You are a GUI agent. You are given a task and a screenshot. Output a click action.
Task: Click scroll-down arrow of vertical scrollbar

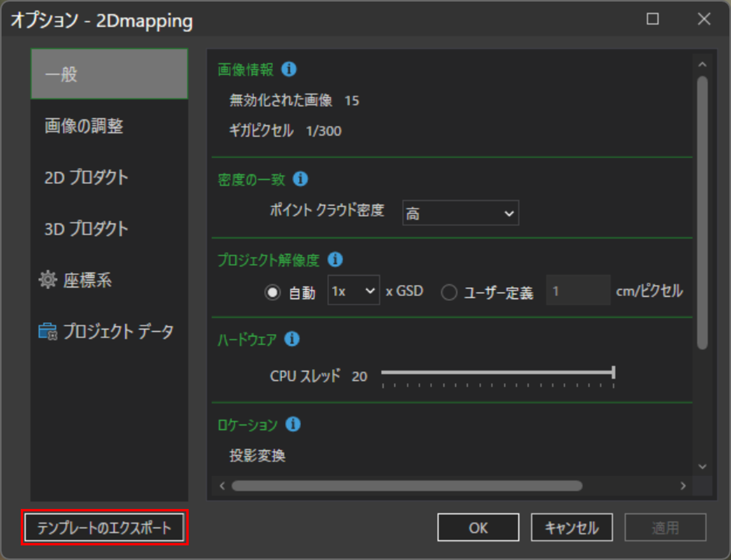(702, 466)
